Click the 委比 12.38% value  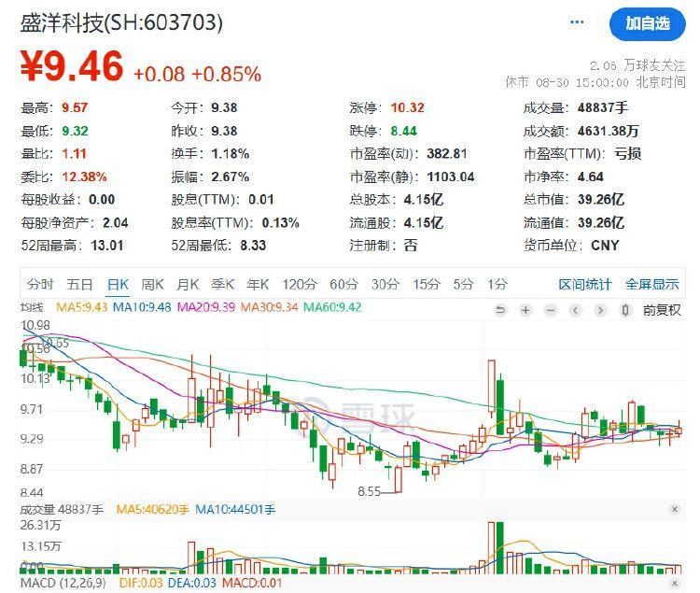pos(84,176)
